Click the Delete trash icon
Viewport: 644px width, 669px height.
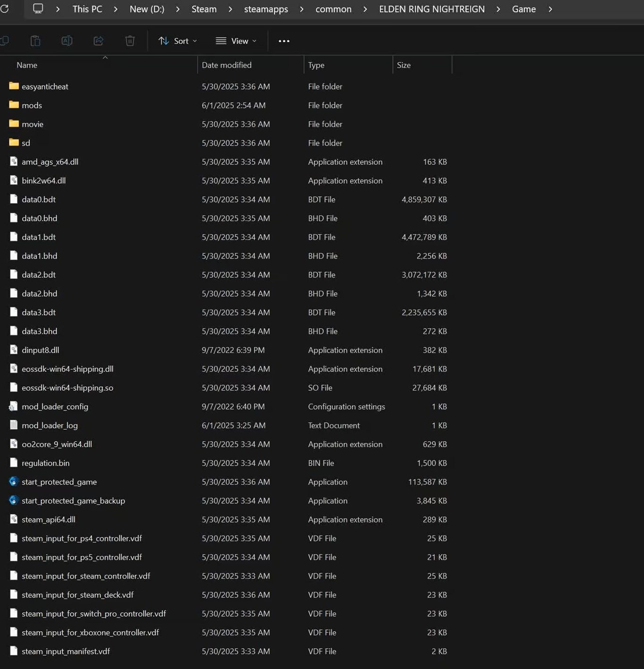click(x=130, y=41)
